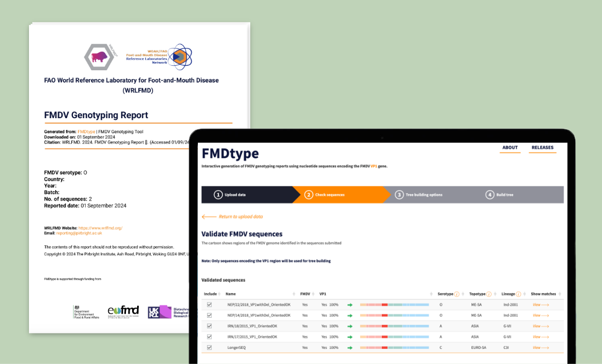
Task: View matches for NEP/22/2018_VP1withDel_OrientedOK
Action: point(541,305)
